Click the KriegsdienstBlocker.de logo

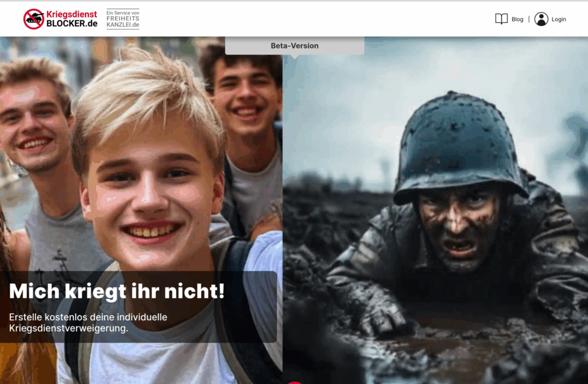[x=60, y=19]
